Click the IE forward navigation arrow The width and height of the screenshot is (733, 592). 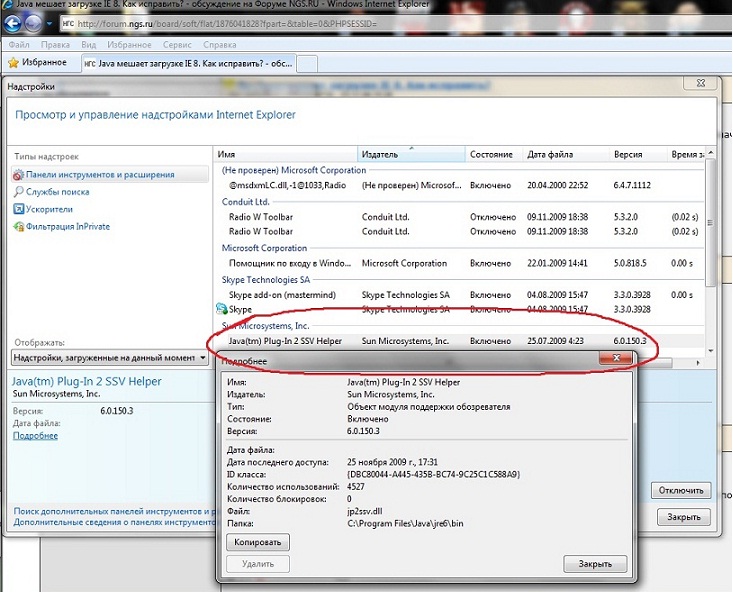40,24
